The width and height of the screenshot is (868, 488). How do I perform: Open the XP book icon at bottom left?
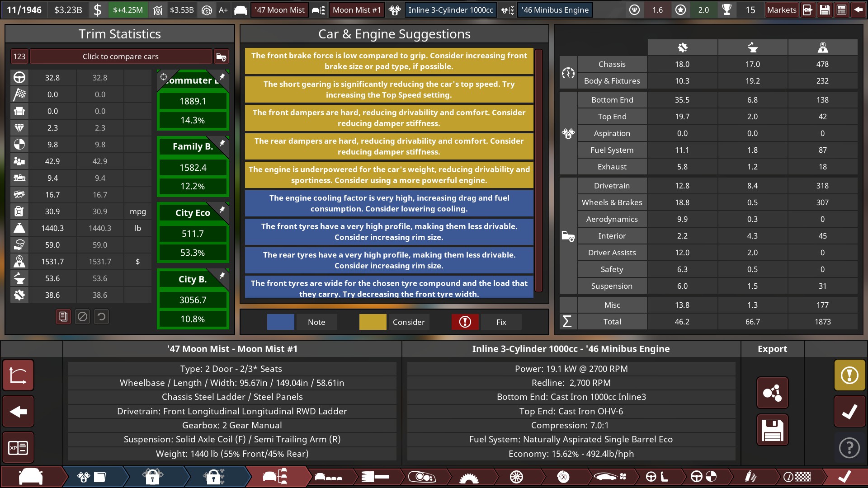(x=18, y=448)
